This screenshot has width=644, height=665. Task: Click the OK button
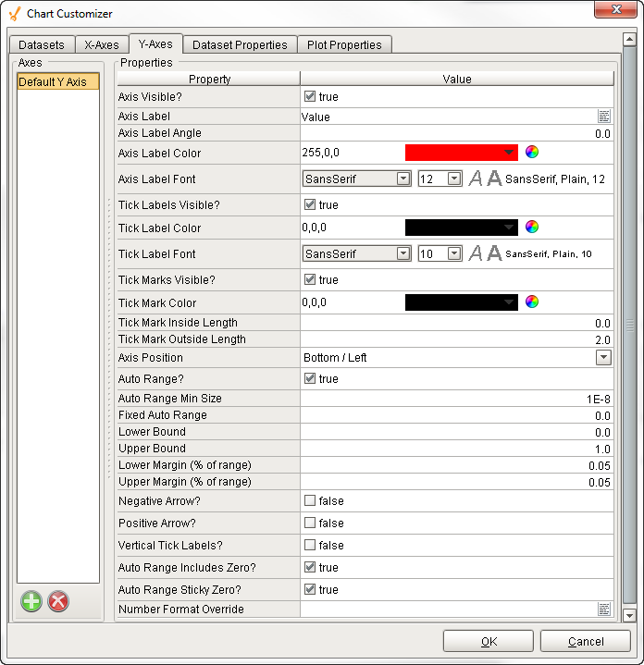coord(489,641)
